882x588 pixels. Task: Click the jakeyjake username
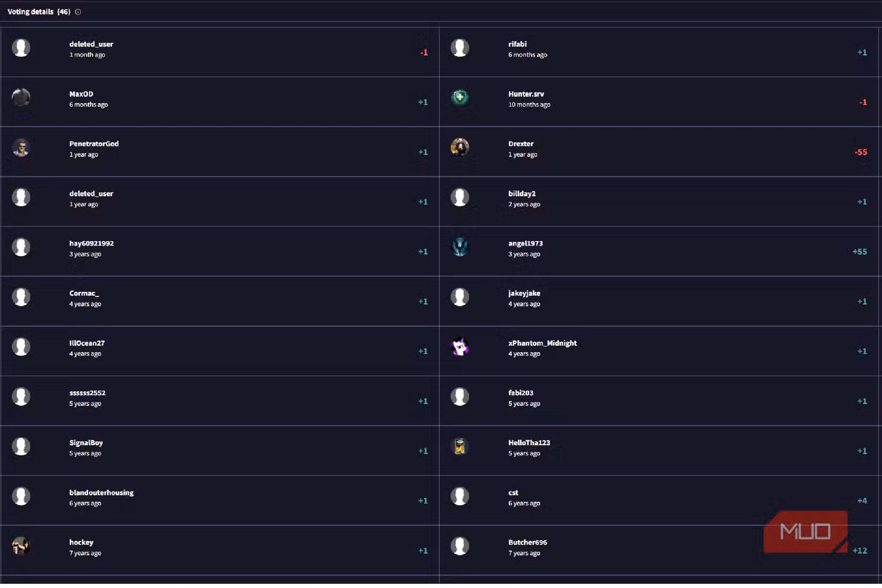(x=524, y=293)
